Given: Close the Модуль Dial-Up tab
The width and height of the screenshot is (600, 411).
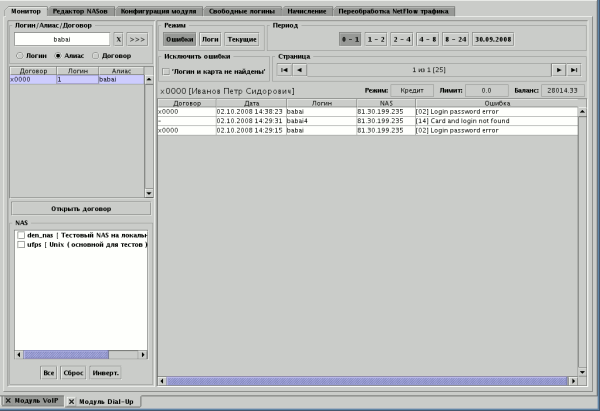Looking at the screenshot, I should pos(72,401).
